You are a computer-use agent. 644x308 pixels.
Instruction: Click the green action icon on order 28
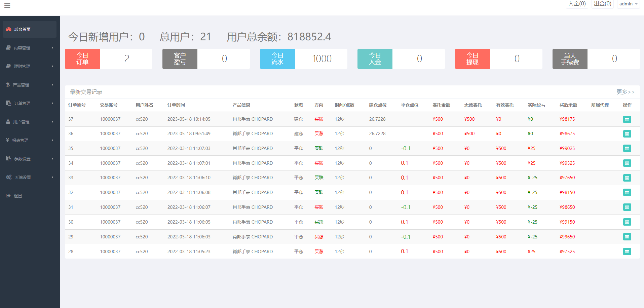[627, 252]
